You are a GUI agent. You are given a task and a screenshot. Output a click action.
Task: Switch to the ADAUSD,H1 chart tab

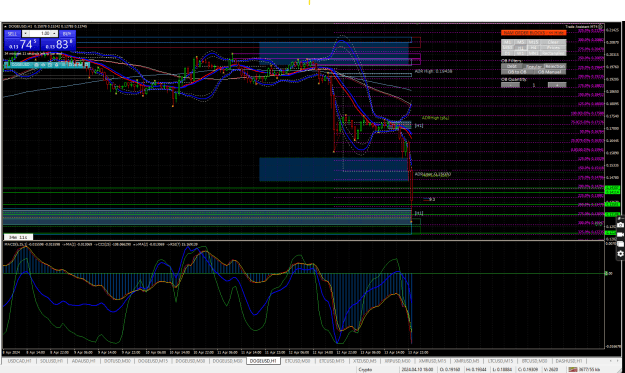(x=83, y=361)
